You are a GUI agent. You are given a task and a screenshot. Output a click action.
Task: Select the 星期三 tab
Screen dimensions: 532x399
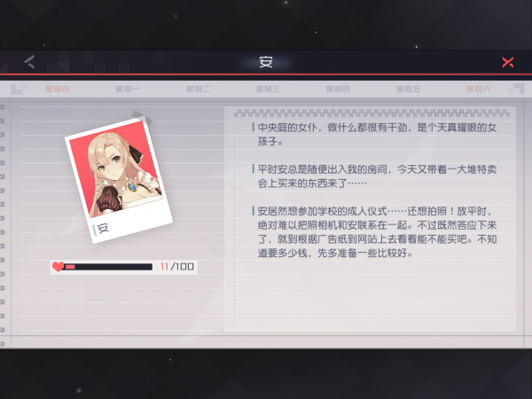click(268, 90)
